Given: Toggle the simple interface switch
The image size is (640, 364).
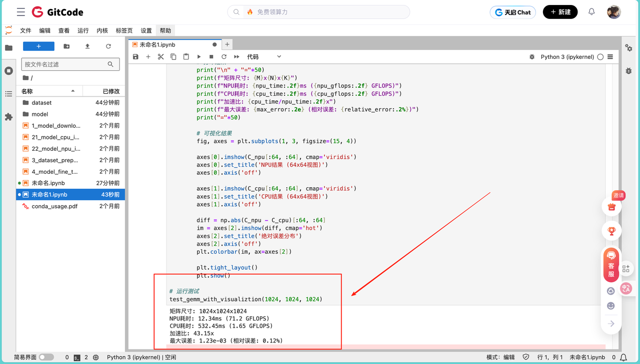Looking at the screenshot, I should 46,358.
